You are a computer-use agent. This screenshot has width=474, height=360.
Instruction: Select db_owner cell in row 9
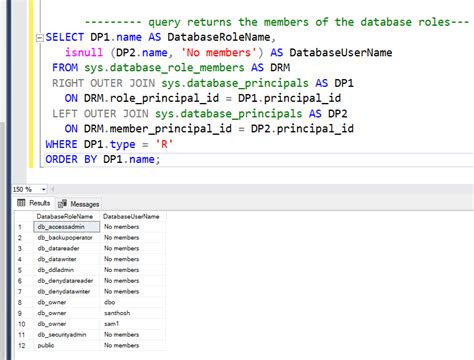66,313
